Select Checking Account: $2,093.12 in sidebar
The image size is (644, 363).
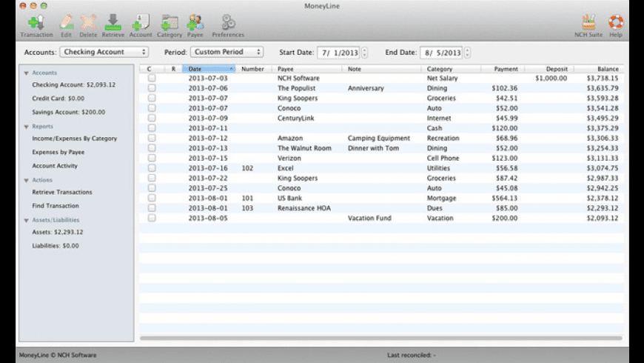pyautogui.click(x=73, y=84)
